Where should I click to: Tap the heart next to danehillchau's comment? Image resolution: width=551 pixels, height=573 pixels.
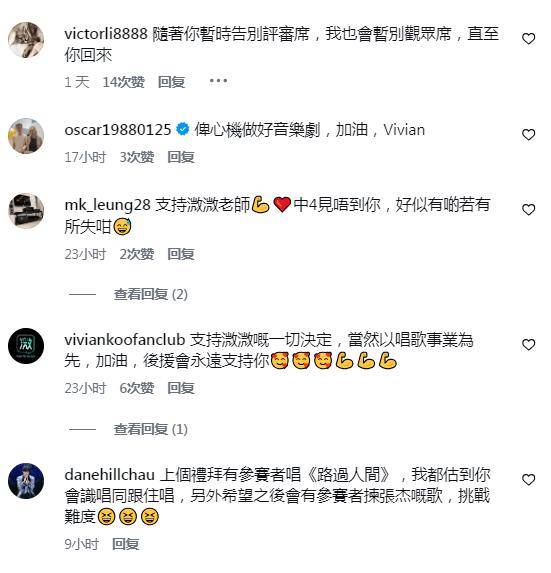click(x=528, y=480)
